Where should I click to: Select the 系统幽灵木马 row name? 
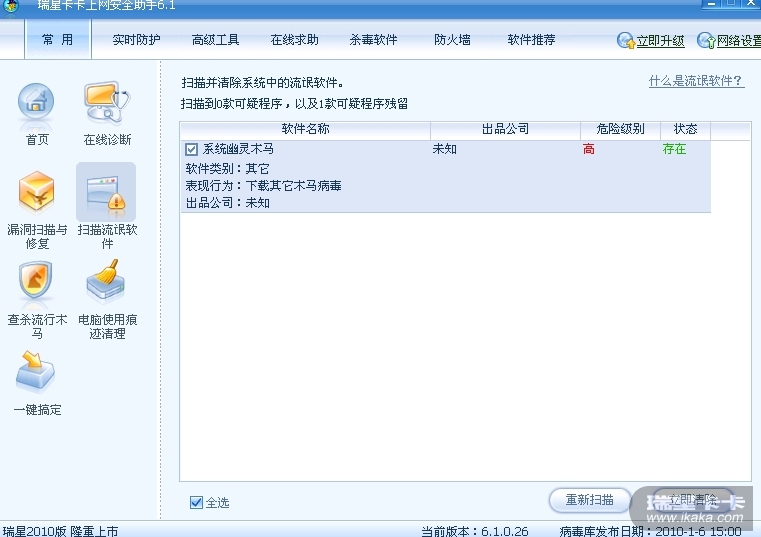coord(238,149)
